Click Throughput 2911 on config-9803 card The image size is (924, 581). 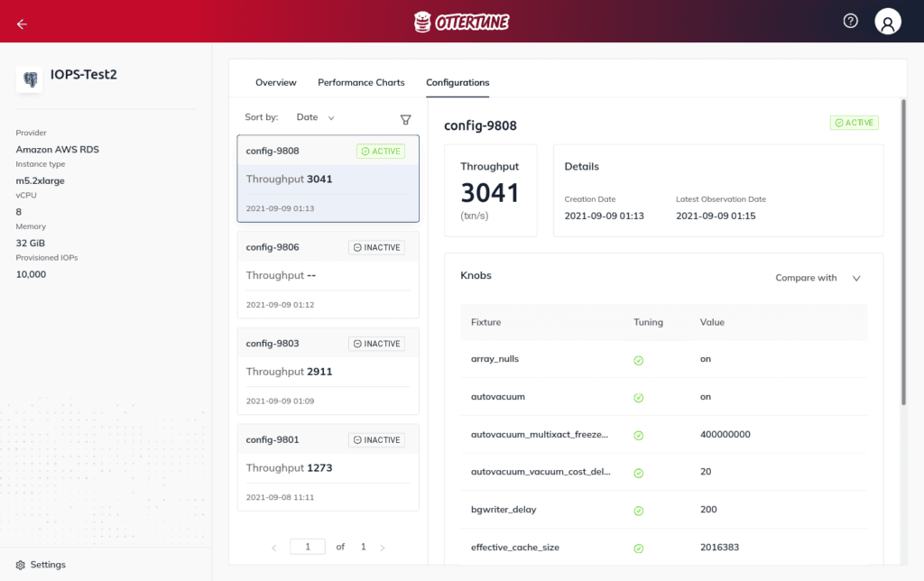click(x=289, y=371)
